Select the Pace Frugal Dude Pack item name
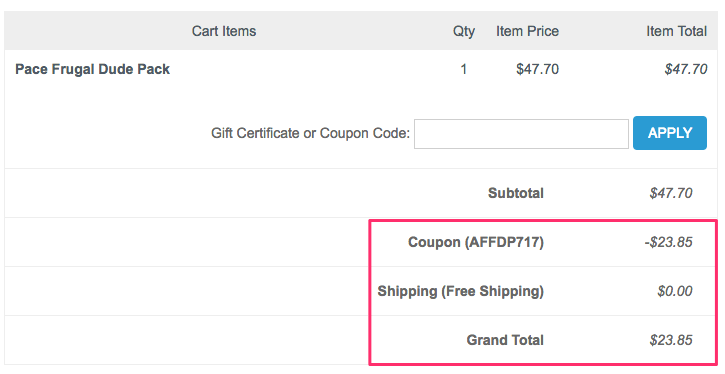 [x=92, y=69]
